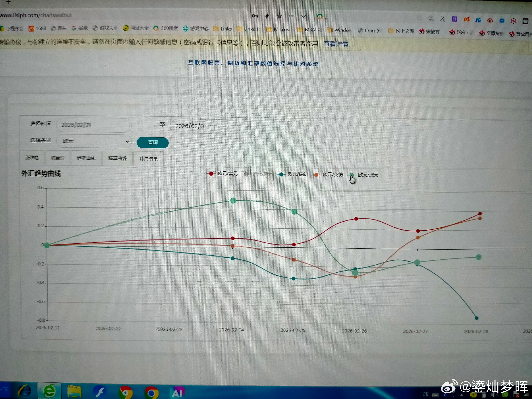Open the three-dots more menu in address bar
This screenshot has height=399, width=532.
click(291, 16)
